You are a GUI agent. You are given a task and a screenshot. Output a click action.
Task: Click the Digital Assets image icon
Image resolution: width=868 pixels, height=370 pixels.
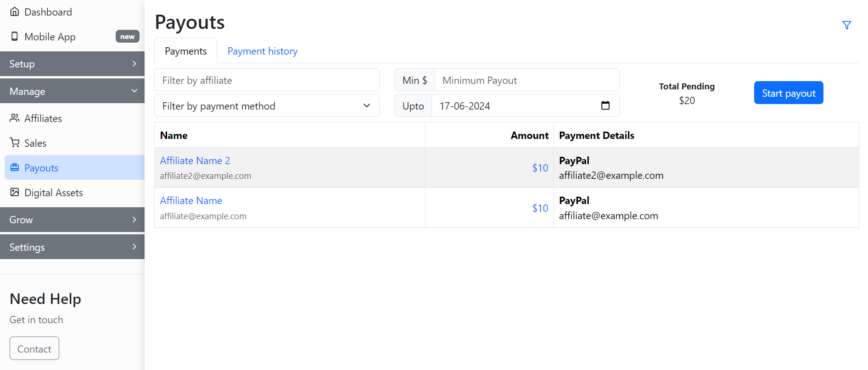pyautogui.click(x=15, y=193)
